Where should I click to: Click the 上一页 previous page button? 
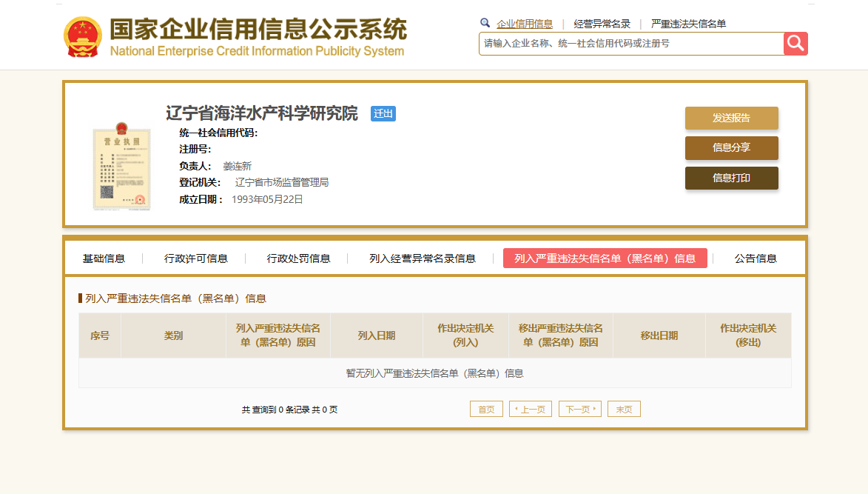[x=531, y=410]
